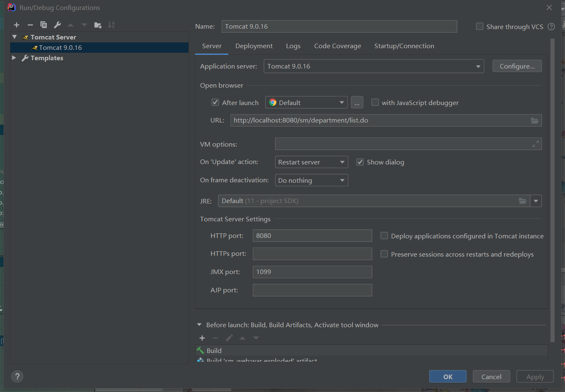Viewport: 565px width, 392px height.
Task: Add a Before launch task
Action: [x=202, y=338]
